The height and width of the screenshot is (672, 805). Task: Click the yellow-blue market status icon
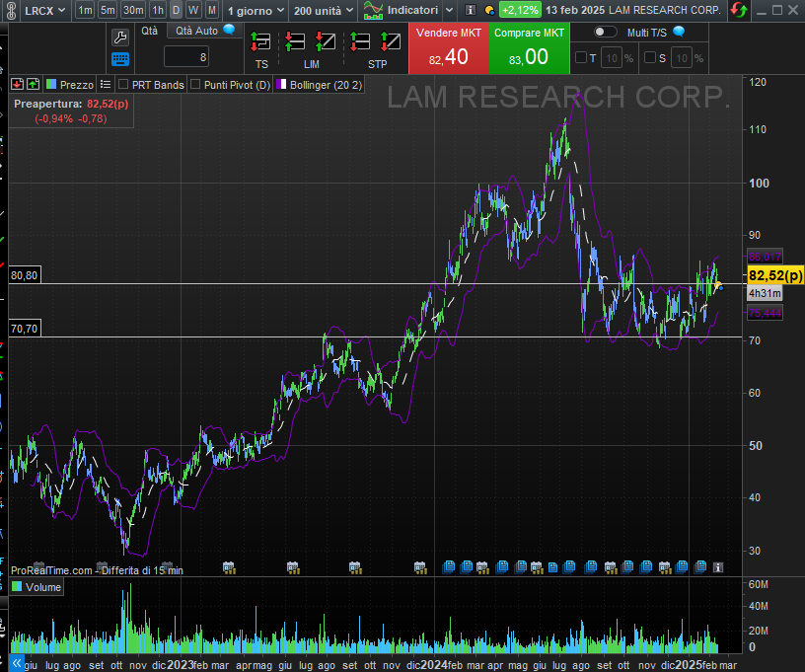(489, 10)
